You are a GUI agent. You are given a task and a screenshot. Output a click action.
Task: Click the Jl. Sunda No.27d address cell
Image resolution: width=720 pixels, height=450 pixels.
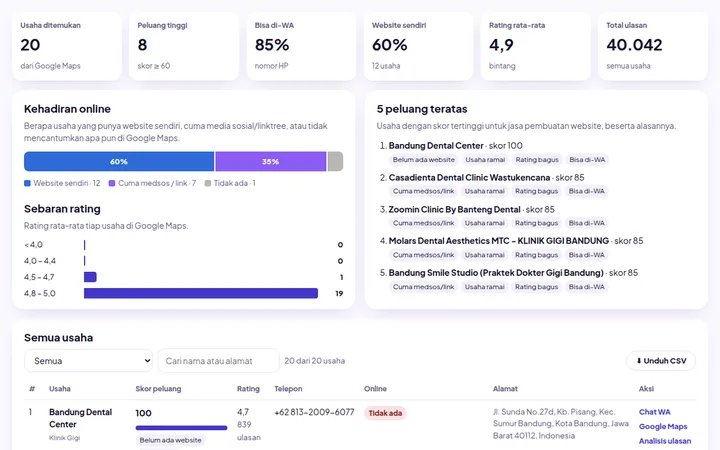[x=561, y=424]
